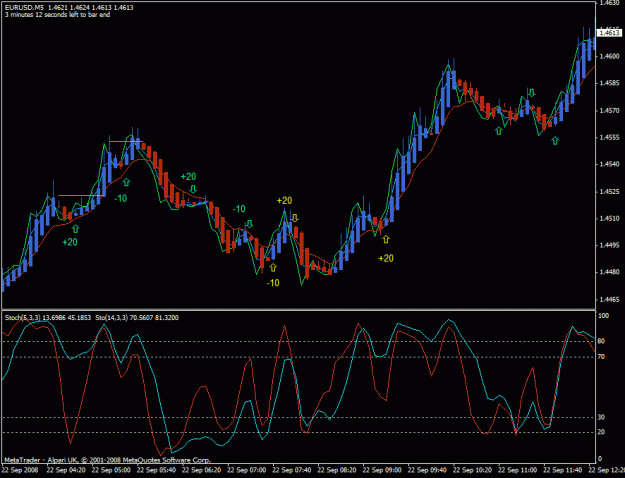Select the yellow up arrow above the yellow -10

coord(273,268)
